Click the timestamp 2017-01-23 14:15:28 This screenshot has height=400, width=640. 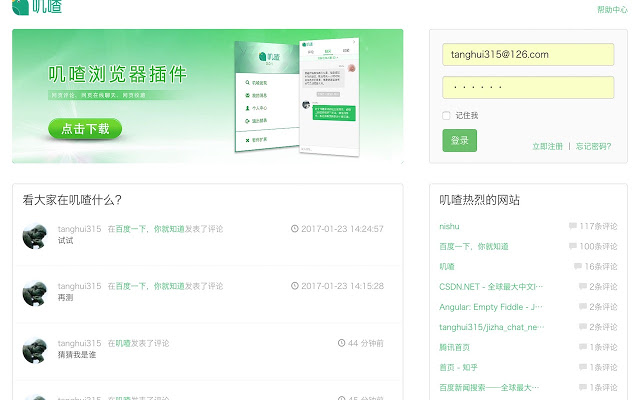[x=342, y=286]
